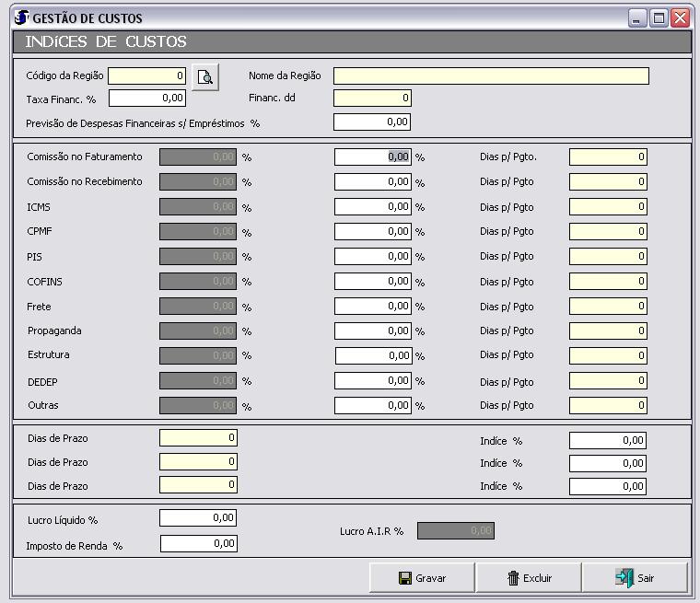Click the ICMS white percentage field
The image size is (700, 603).
(372, 207)
